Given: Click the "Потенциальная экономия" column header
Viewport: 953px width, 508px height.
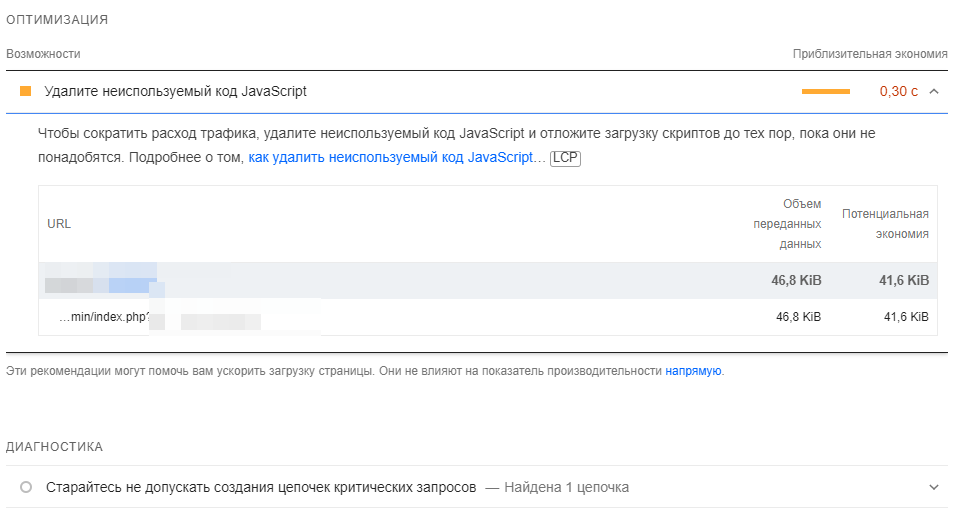Looking at the screenshot, I should tap(885, 223).
